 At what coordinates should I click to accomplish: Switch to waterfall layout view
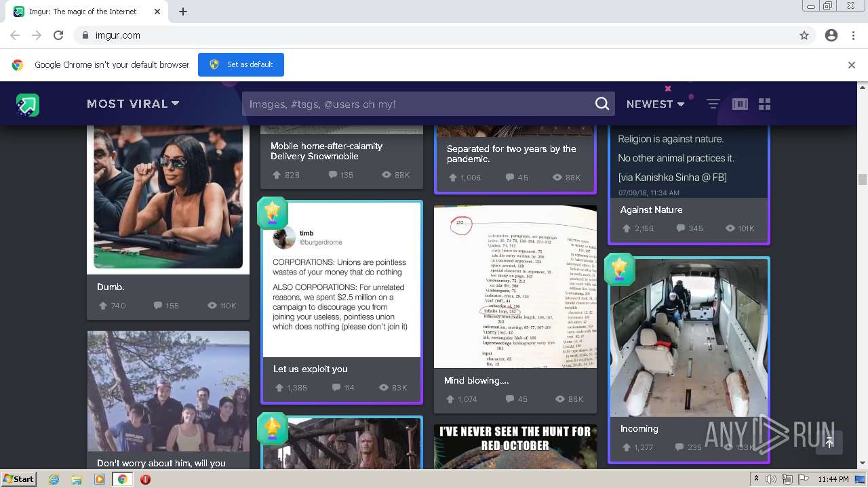click(740, 104)
